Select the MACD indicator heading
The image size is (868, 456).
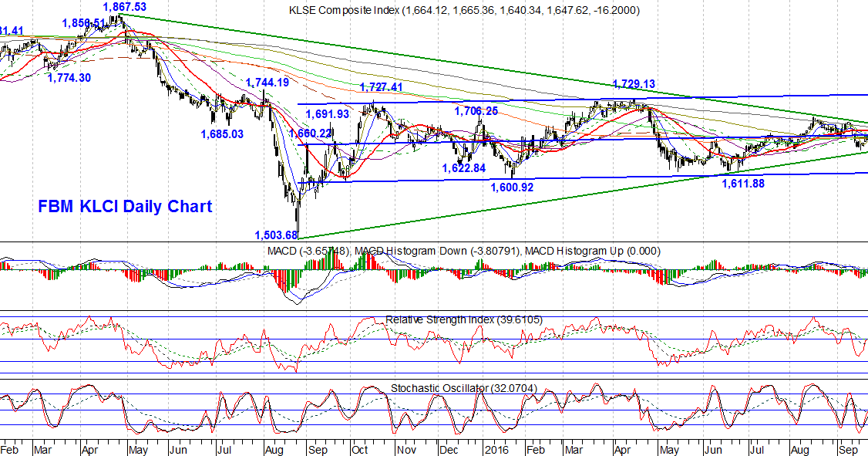pos(464,251)
